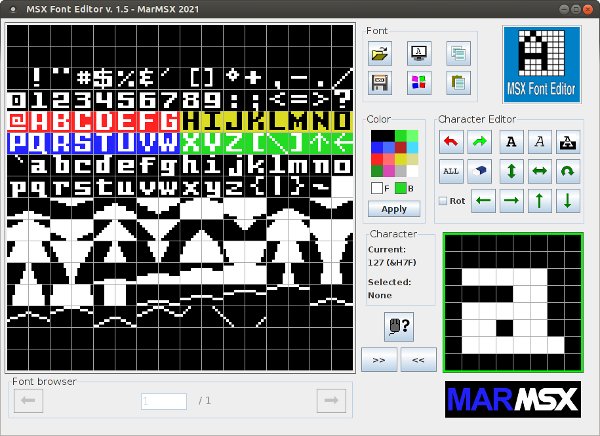The width and height of the screenshot is (600, 436).
Task: Click the Font browser left arrow
Action: coord(28,401)
